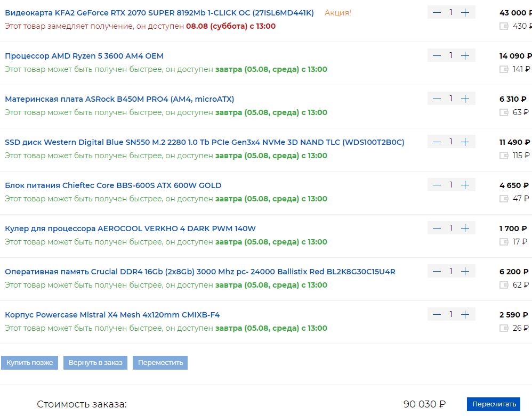532x416 pixels.
Task: Click bonus wallet icon next to 141 ₽
Action: [504, 69]
